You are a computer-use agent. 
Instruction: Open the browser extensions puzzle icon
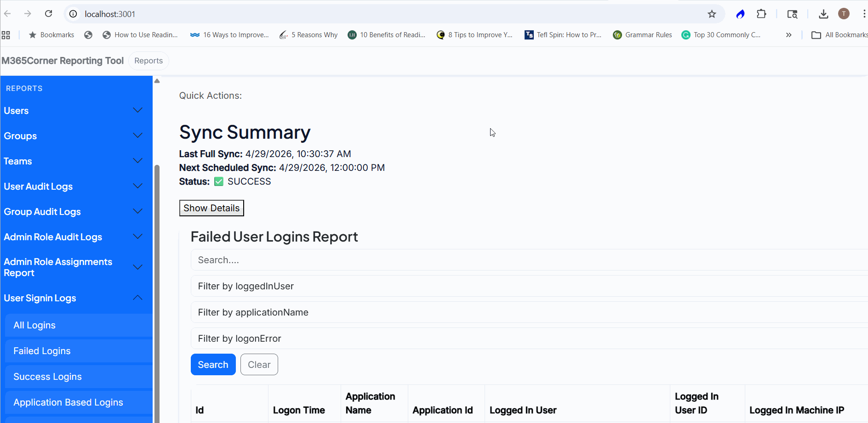click(x=761, y=14)
